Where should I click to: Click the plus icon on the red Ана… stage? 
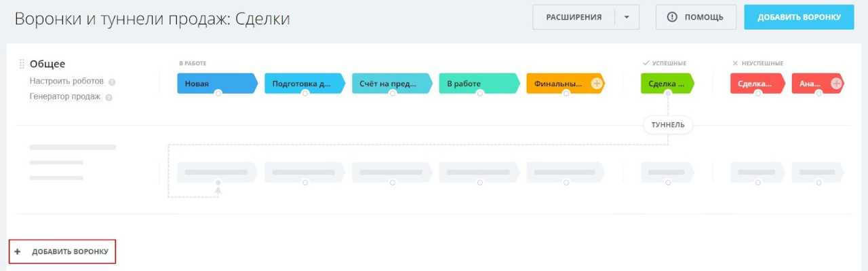click(837, 84)
